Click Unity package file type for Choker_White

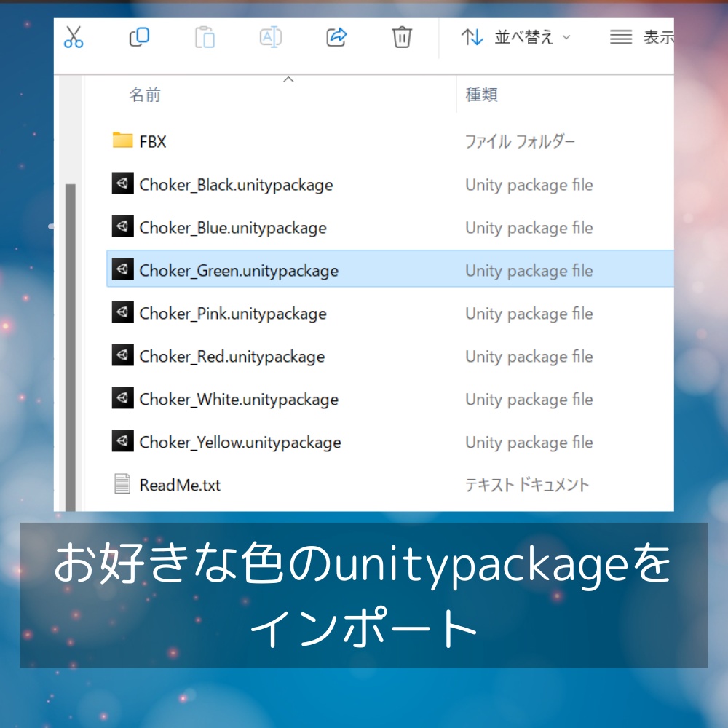[529, 400]
